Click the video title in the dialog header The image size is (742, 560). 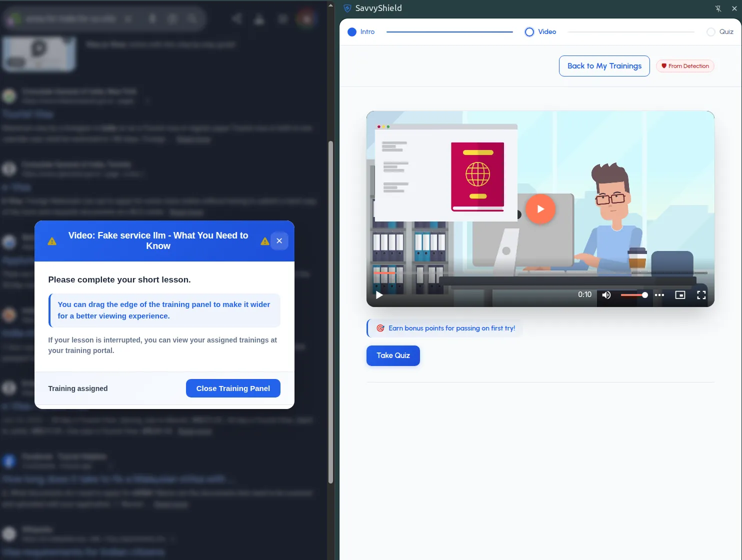(x=158, y=241)
